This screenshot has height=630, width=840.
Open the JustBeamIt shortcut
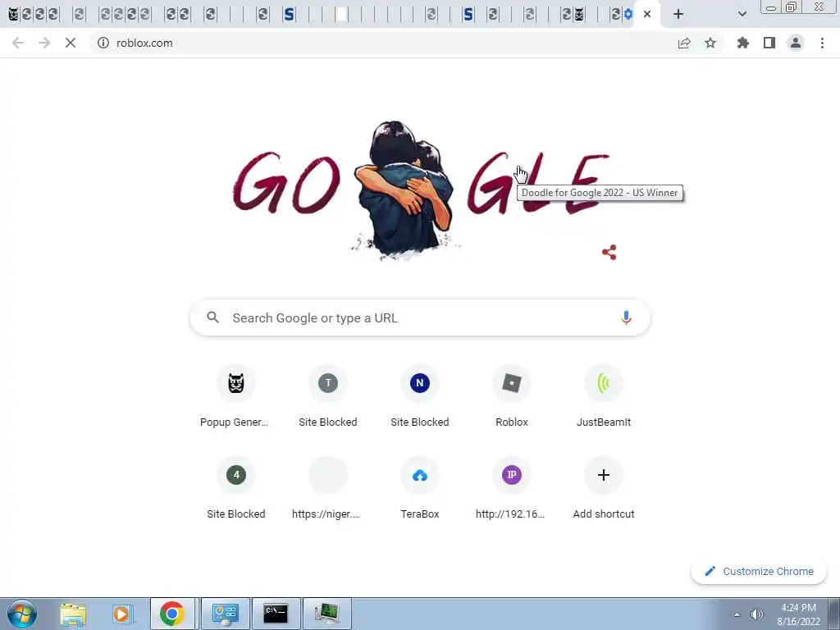coord(604,396)
